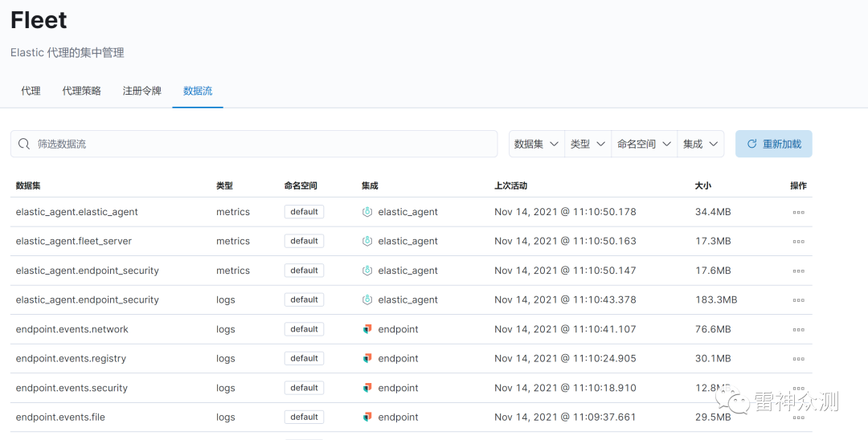
Task: Select endpoint.events.security dataset name
Action: tap(72, 388)
